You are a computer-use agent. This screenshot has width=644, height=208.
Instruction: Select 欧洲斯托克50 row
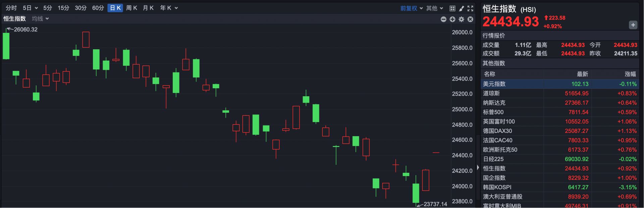[560, 150]
